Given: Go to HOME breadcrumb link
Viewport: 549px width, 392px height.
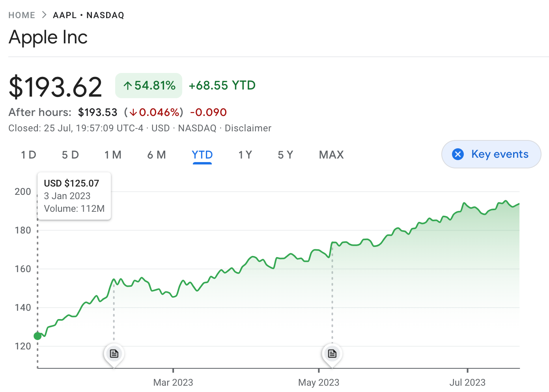Looking at the screenshot, I should pyautogui.click(x=22, y=15).
